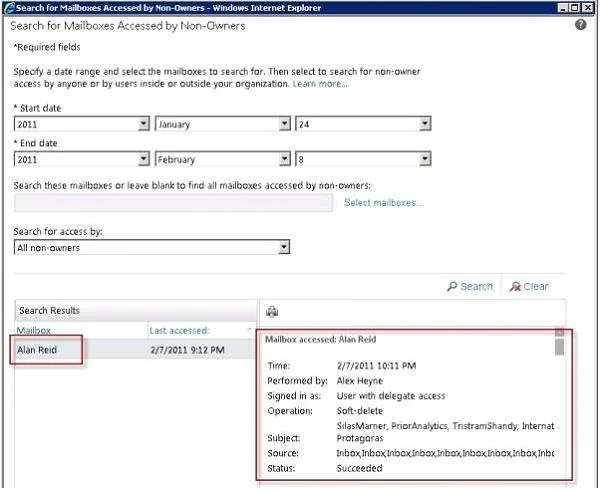Open the End date month February dropdown
600x490 pixels.
[223, 159]
